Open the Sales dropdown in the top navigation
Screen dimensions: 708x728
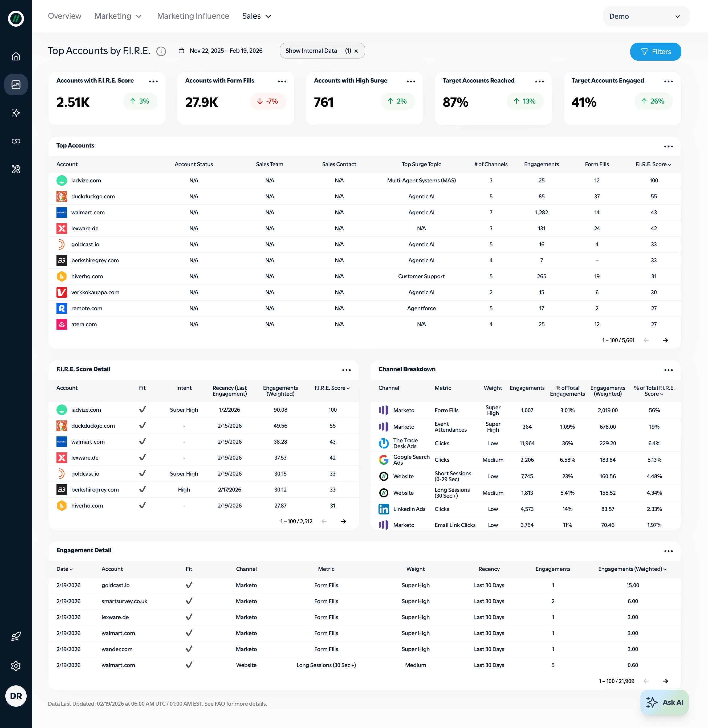tap(256, 16)
